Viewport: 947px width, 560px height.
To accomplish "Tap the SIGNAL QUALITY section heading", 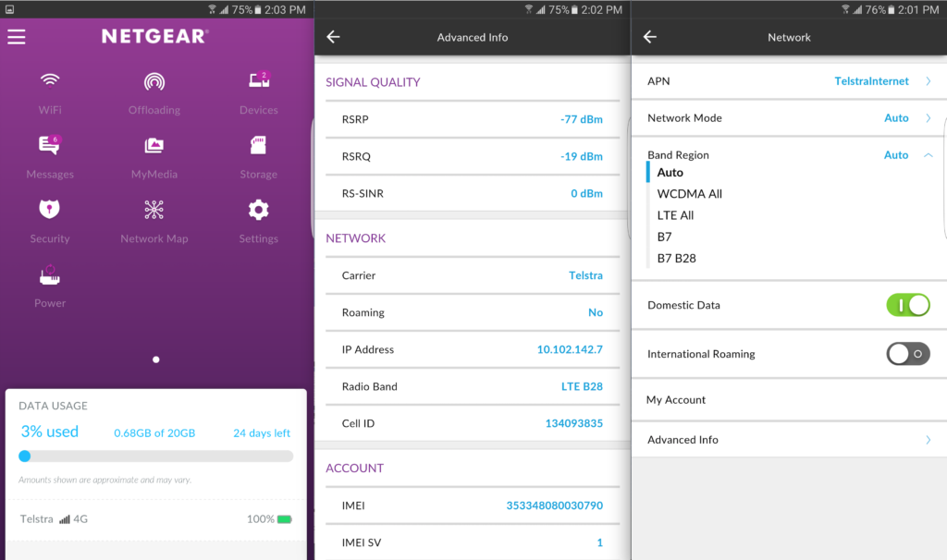I will pos(373,82).
